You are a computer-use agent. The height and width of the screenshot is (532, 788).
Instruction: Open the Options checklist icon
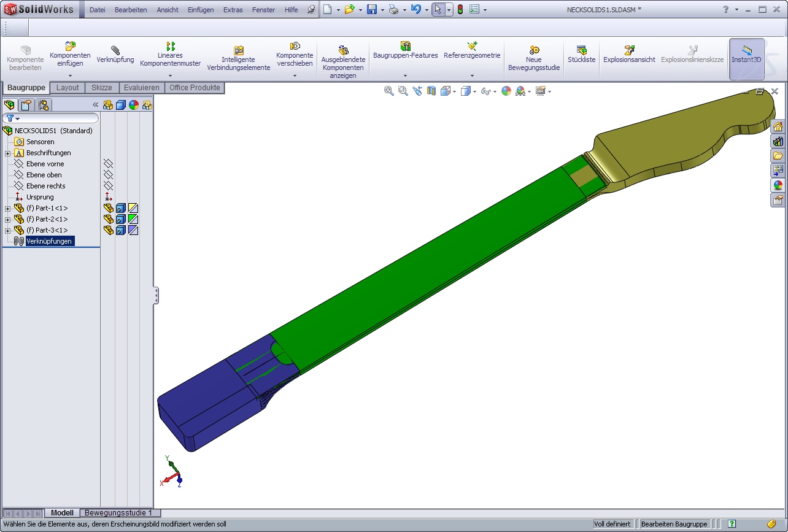474,9
